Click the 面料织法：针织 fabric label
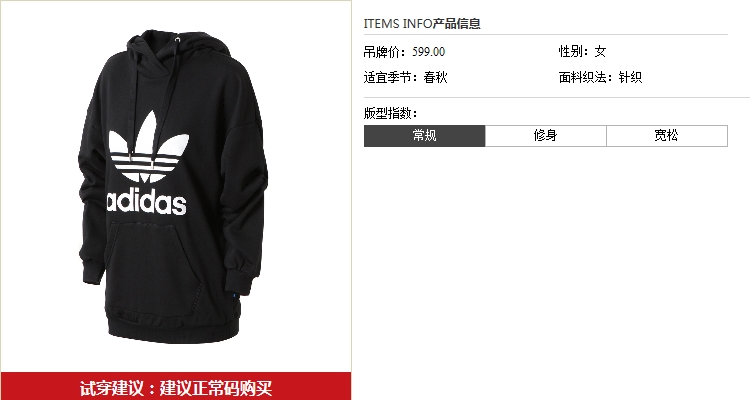 600,77
